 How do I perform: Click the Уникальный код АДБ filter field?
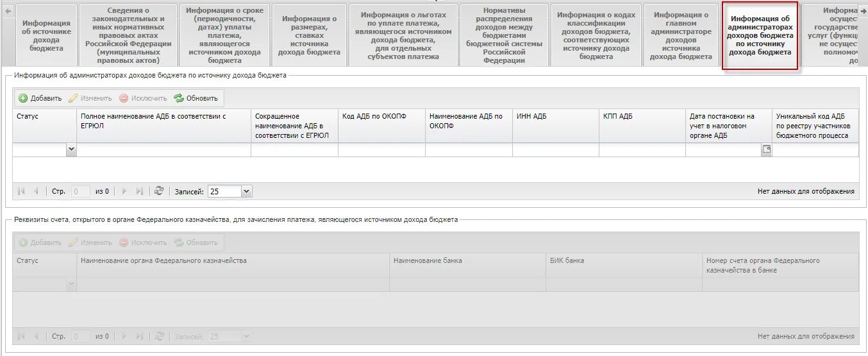815,149
